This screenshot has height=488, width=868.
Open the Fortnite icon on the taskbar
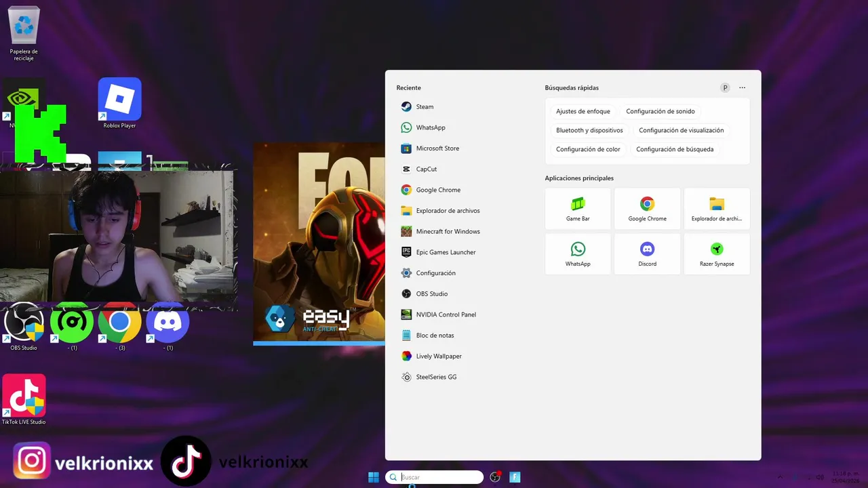coord(515,477)
